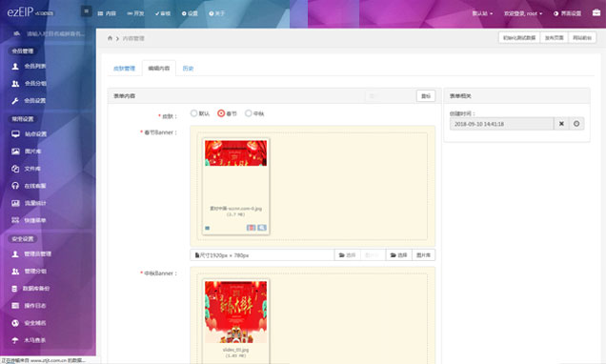The image size is (606, 364).
Task: Open 管理分组 with group icon
Action: (29, 272)
